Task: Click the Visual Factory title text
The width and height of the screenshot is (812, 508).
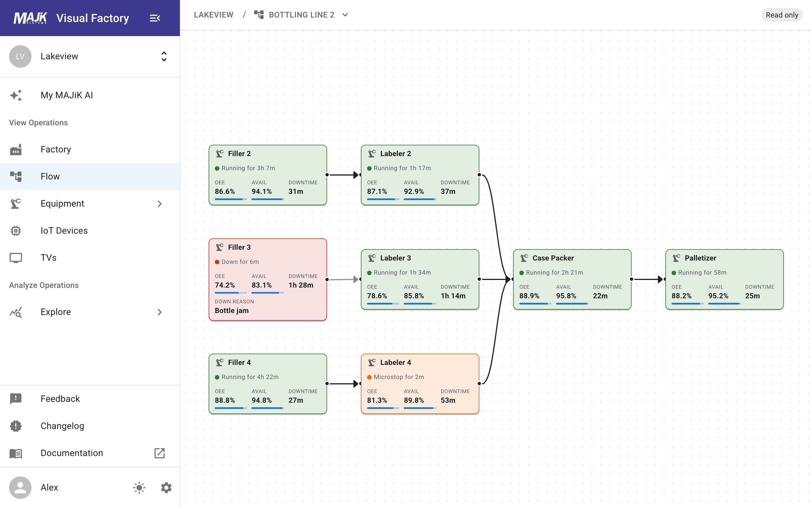Action: (92, 18)
